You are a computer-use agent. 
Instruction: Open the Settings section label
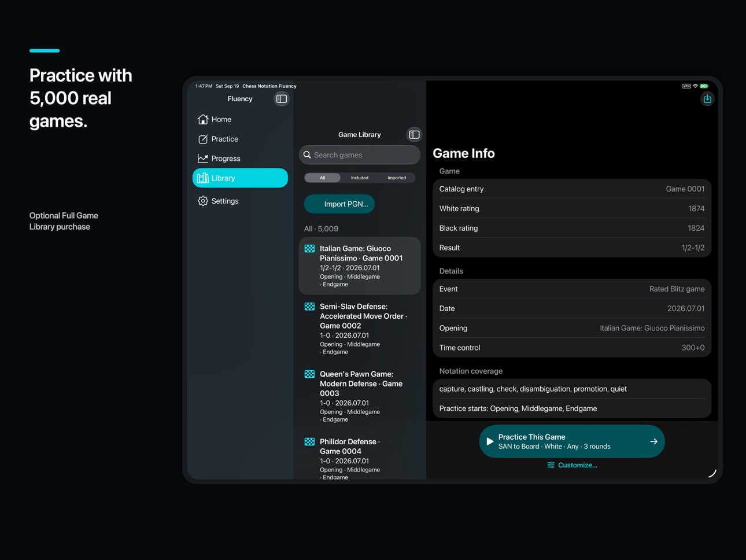(x=225, y=201)
